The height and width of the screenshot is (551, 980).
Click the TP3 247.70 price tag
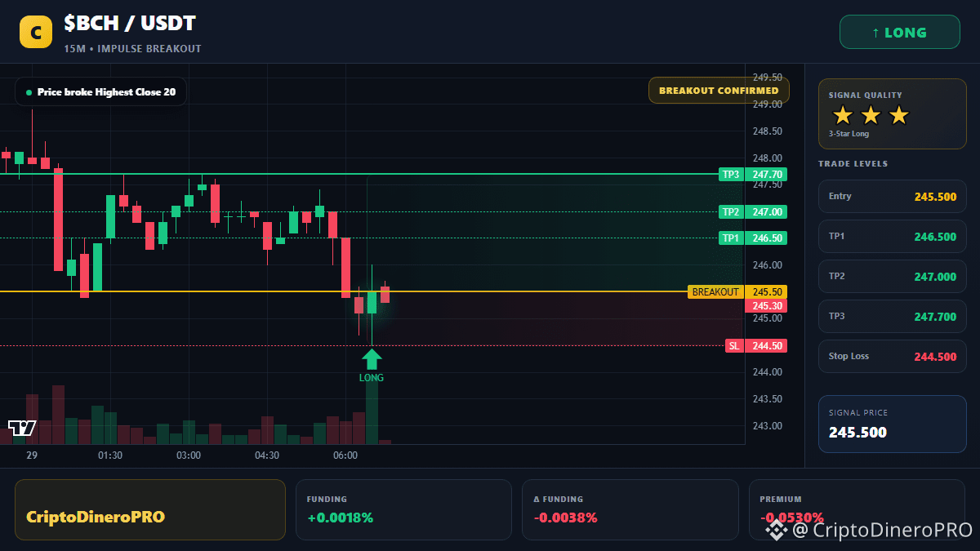(x=752, y=174)
